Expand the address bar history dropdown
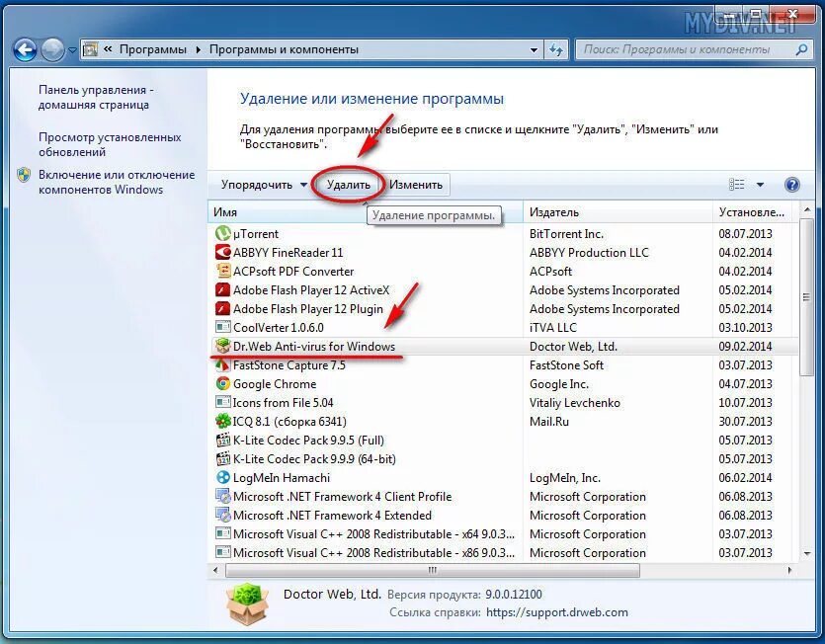Viewport: 825px width, 644px height. pos(535,50)
